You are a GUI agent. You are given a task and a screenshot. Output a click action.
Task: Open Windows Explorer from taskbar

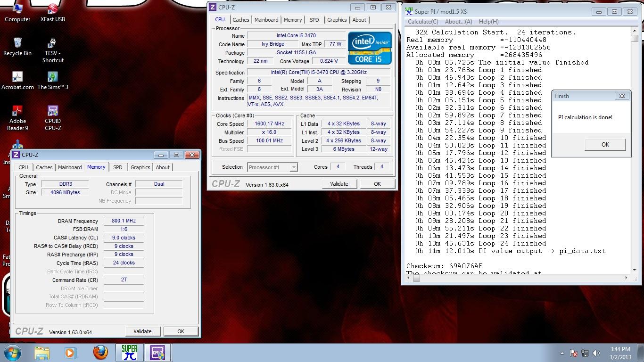42,353
